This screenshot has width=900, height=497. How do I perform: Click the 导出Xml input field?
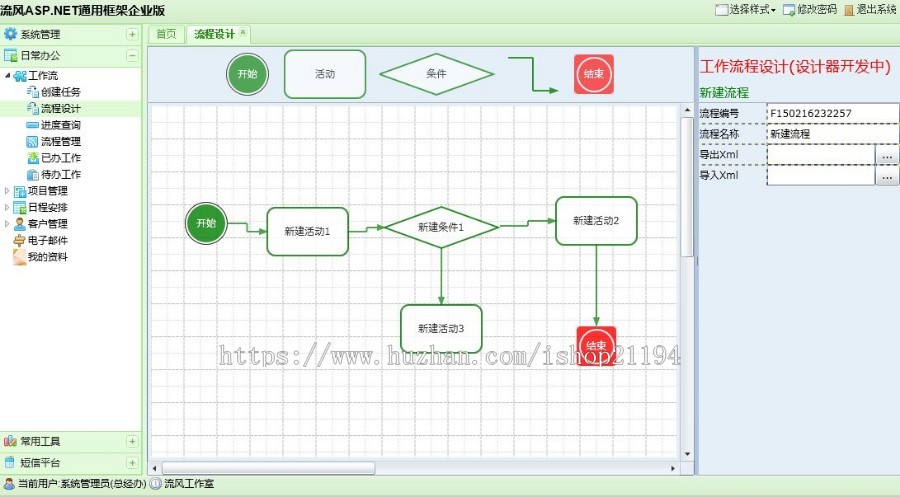tap(821, 155)
